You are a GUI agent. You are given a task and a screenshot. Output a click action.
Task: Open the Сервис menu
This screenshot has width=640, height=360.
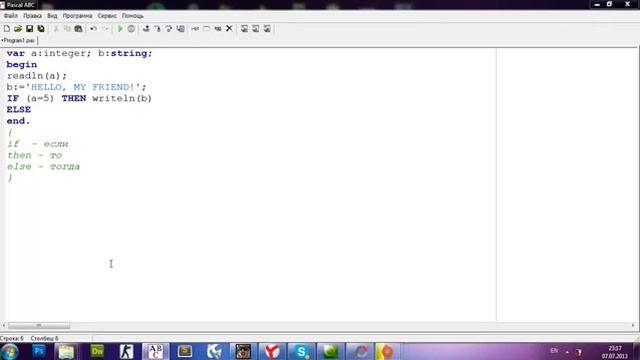(107, 16)
